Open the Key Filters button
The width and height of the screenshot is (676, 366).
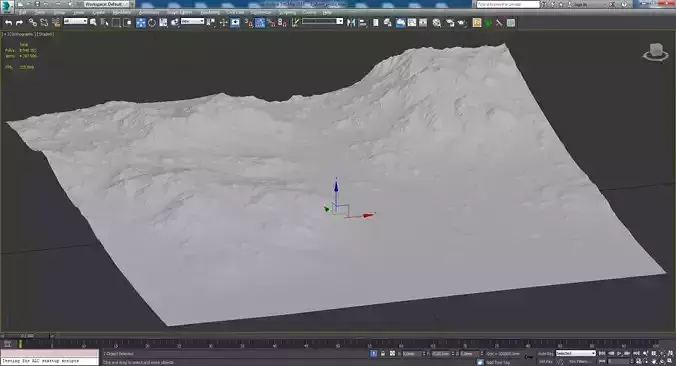pyautogui.click(x=581, y=361)
